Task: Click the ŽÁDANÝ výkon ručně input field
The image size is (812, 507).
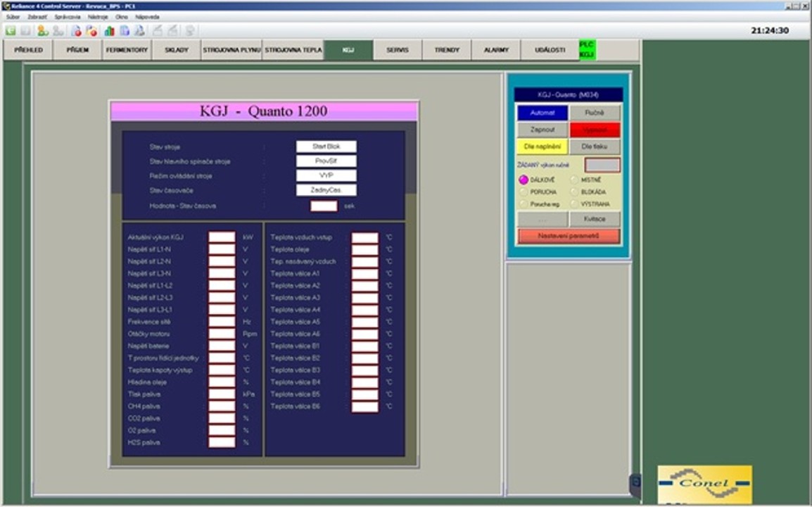Action: 602,165
